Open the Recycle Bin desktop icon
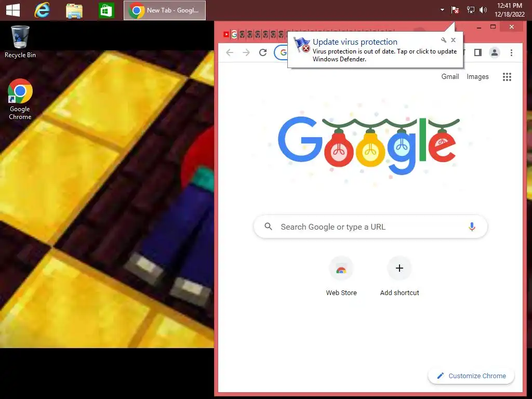Viewport: 532px width, 399px height. click(x=20, y=42)
